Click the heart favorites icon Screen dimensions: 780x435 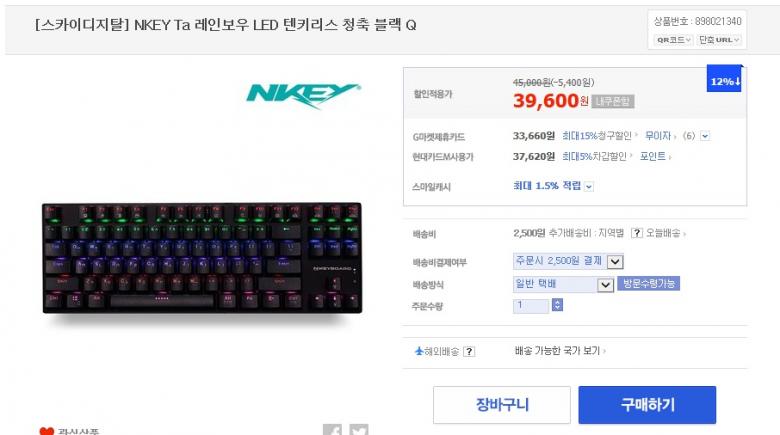pyautogui.click(x=47, y=431)
